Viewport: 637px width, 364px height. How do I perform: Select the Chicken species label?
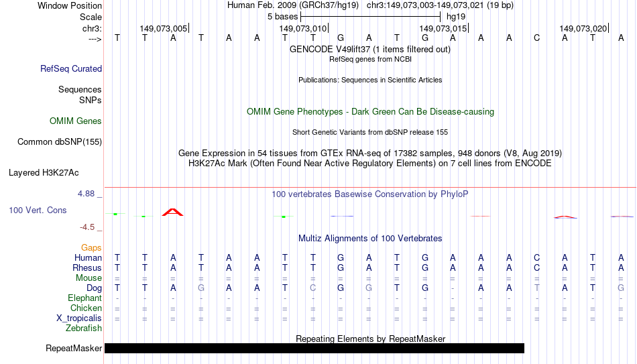86,308
